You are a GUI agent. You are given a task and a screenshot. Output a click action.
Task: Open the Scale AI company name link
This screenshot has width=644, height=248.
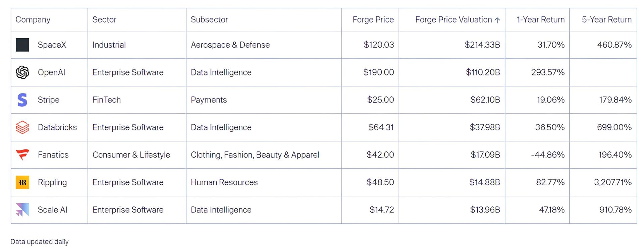(x=53, y=210)
